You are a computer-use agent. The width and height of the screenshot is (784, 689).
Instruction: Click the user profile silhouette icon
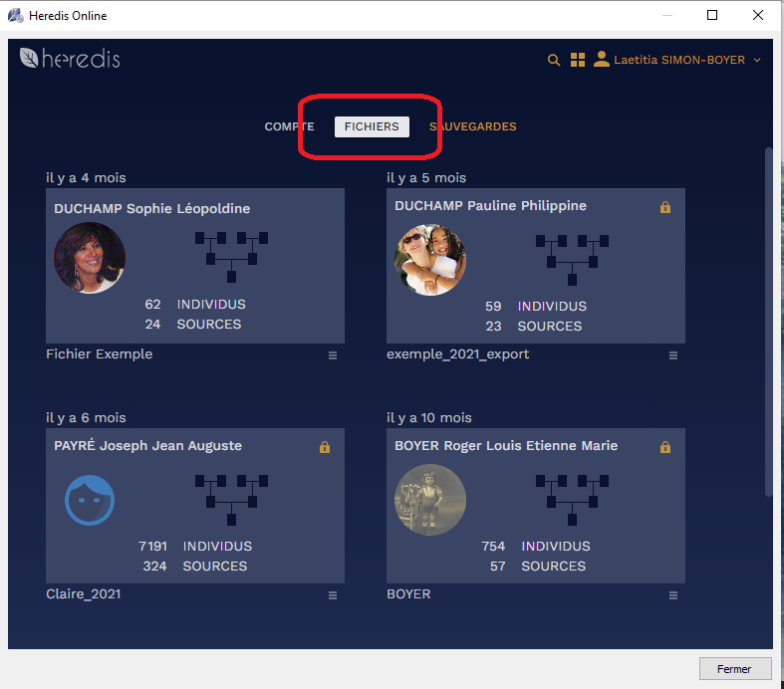602,59
